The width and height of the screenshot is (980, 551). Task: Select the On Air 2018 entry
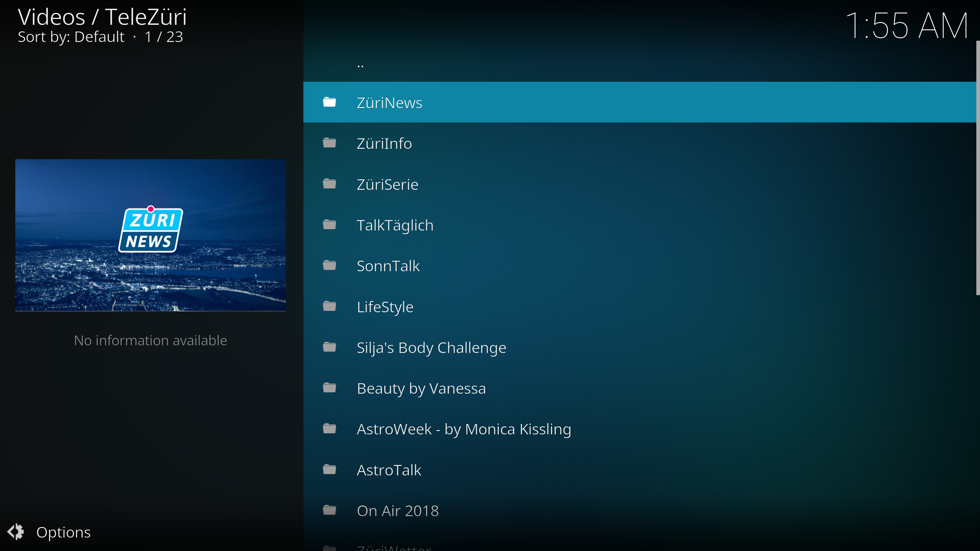click(x=398, y=511)
